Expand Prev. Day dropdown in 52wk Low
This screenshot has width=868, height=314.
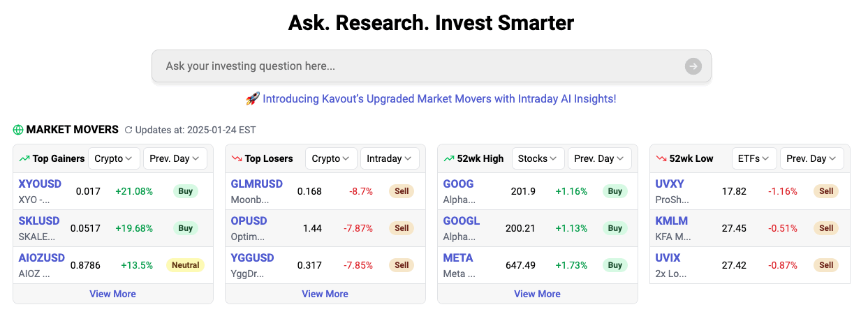click(x=812, y=158)
